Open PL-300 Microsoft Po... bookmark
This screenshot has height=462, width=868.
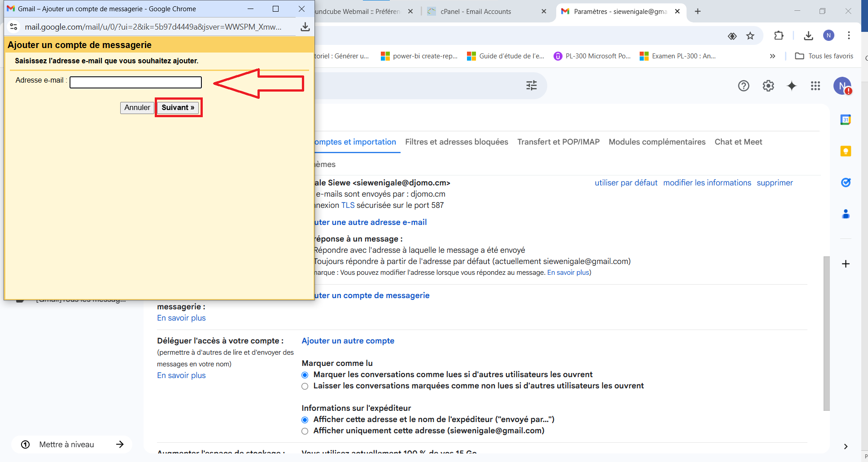[x=592, y=56]
